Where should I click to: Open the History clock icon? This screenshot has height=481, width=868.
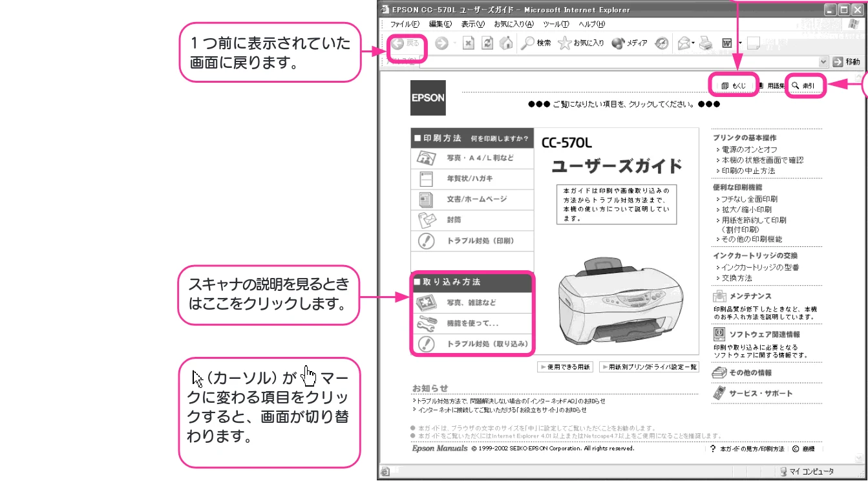point(662,44)
